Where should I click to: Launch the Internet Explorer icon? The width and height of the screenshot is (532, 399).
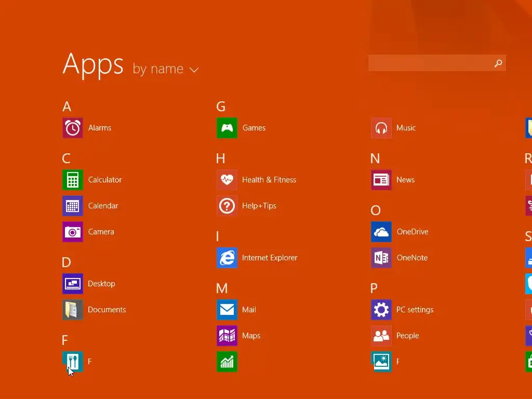pyautogui.click(x=227, y=258)
